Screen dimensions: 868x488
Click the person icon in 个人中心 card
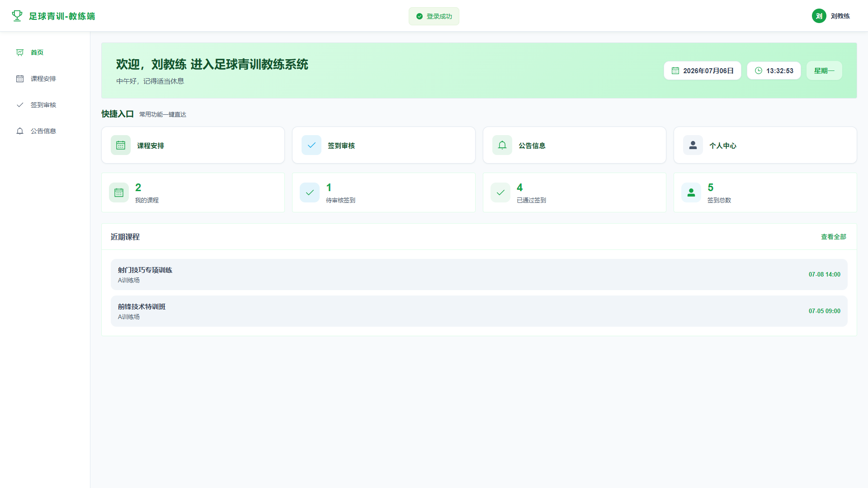(693, 145)
